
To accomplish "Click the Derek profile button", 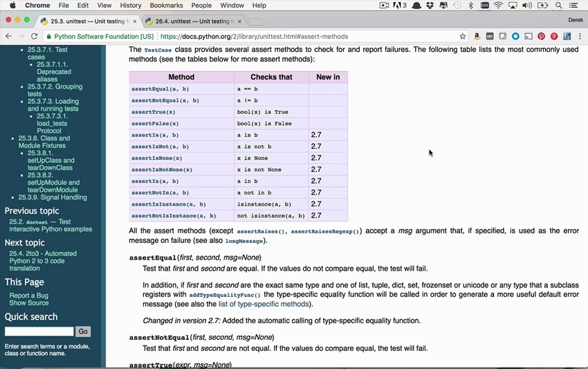I will pyautogui.click(x=576, y=20).
